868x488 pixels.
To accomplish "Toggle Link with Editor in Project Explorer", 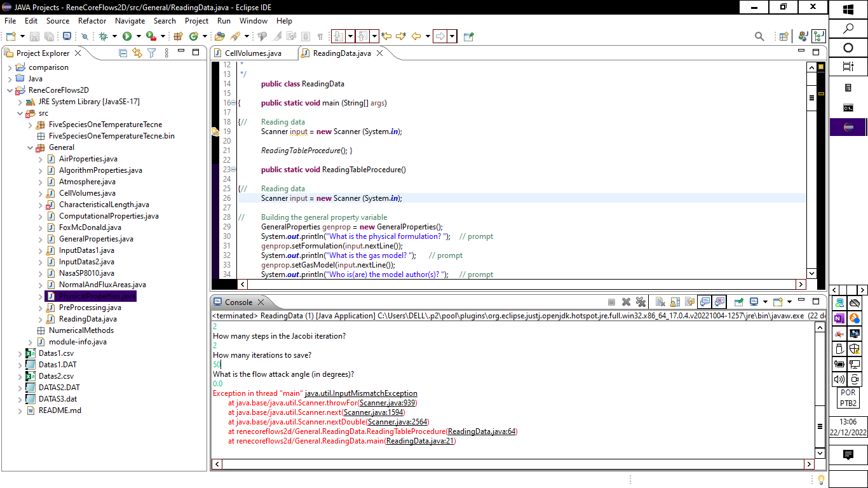I will 137,53.
